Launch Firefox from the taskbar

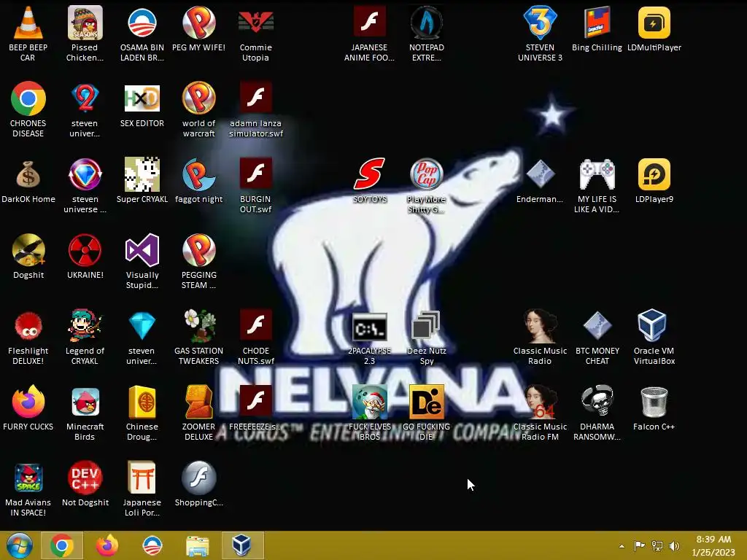tap(107, 545)
